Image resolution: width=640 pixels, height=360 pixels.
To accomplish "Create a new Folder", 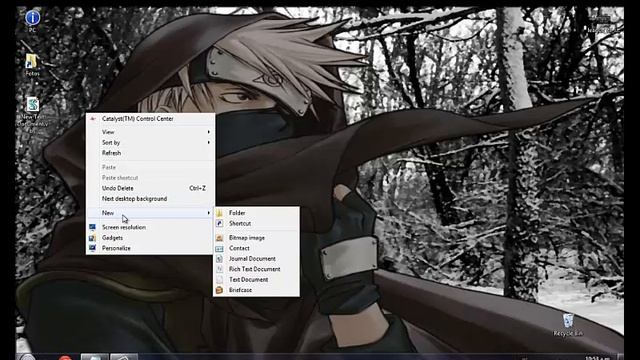I will (x=256, y=213).
